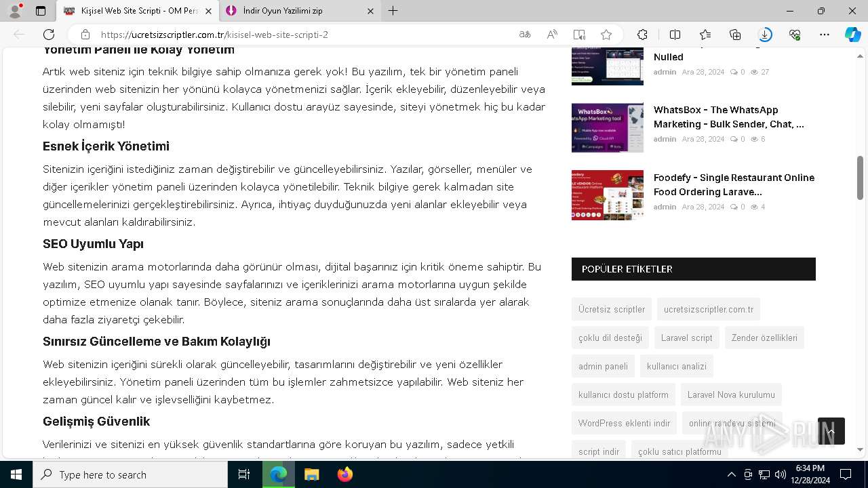Click the taskbar search box

click(x=130, y=474)
